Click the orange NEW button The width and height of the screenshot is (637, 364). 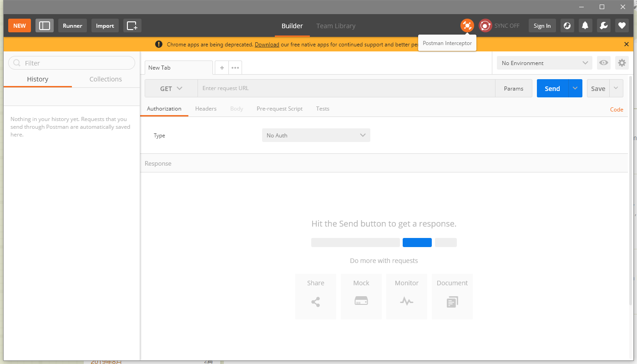tap(20, 25)
